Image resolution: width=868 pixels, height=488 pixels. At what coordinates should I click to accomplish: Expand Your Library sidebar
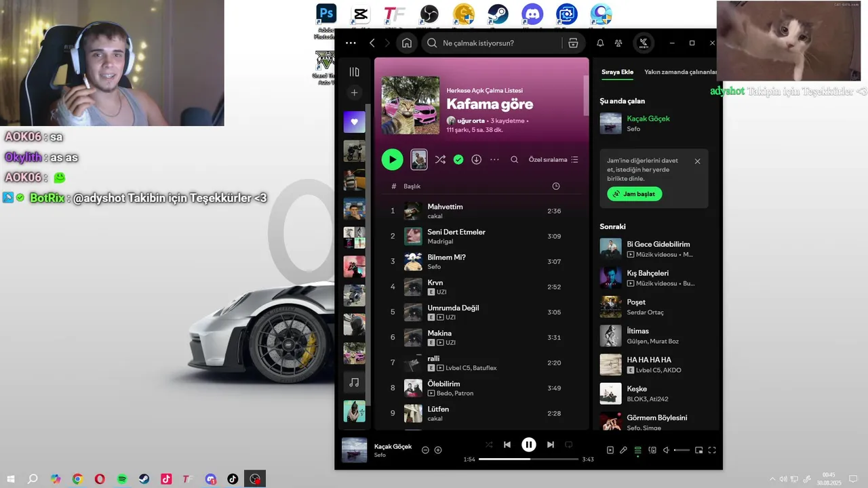point(354,72)
